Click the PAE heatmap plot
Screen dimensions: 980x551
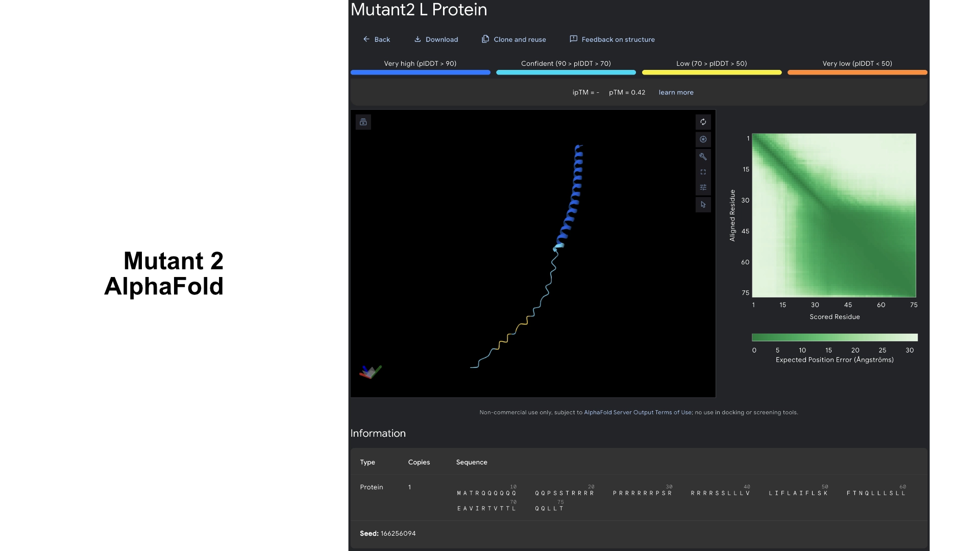pyautogui.click(x=834, y=215)
